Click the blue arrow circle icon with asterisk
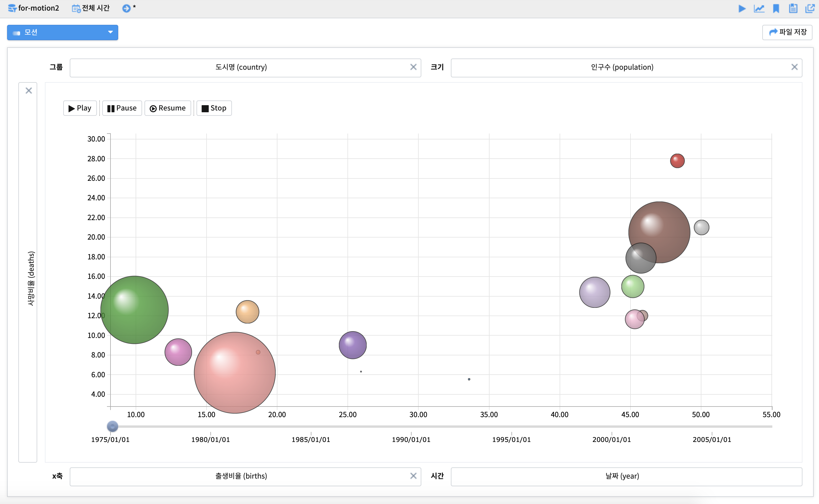 click(x=126, y=8)
